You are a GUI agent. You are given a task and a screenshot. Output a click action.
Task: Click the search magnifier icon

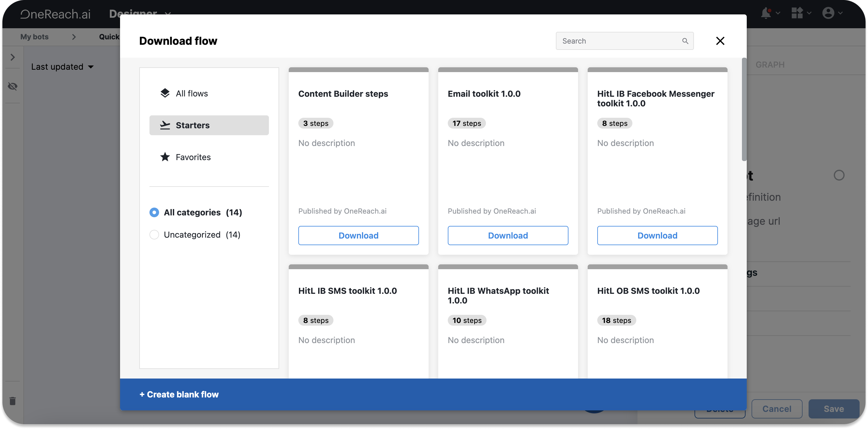tap(685, 41)
